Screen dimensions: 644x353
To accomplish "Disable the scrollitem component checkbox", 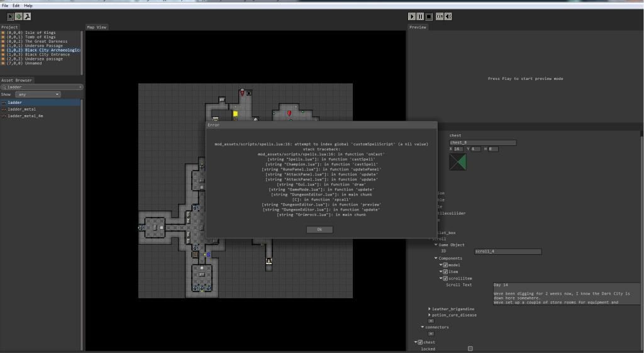I will [x=445, y=278].
